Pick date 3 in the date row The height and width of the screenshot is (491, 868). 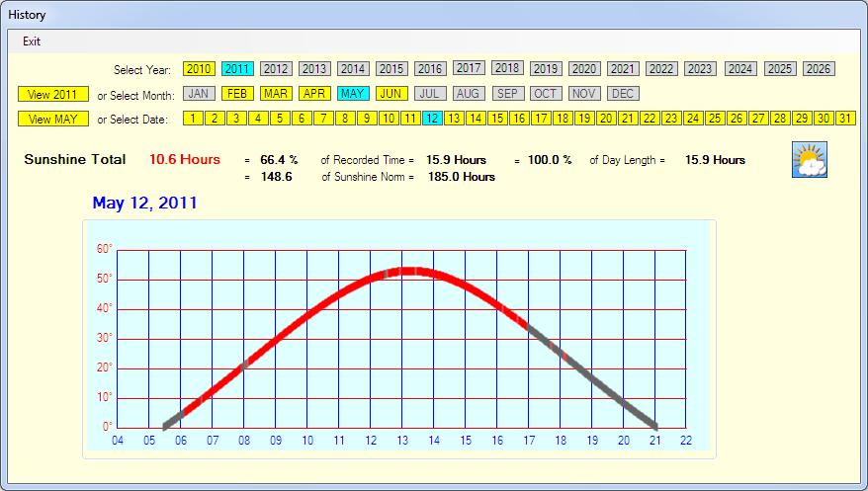click(x=236, y=119)
